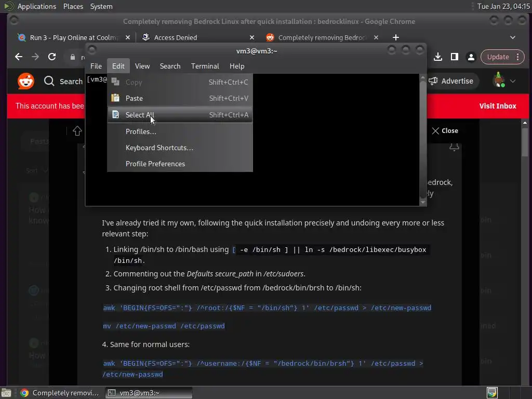This screenshot has width=532, height=399.
Task: Toggle Chrome side panel icon
Action: [x=455, y=57]
